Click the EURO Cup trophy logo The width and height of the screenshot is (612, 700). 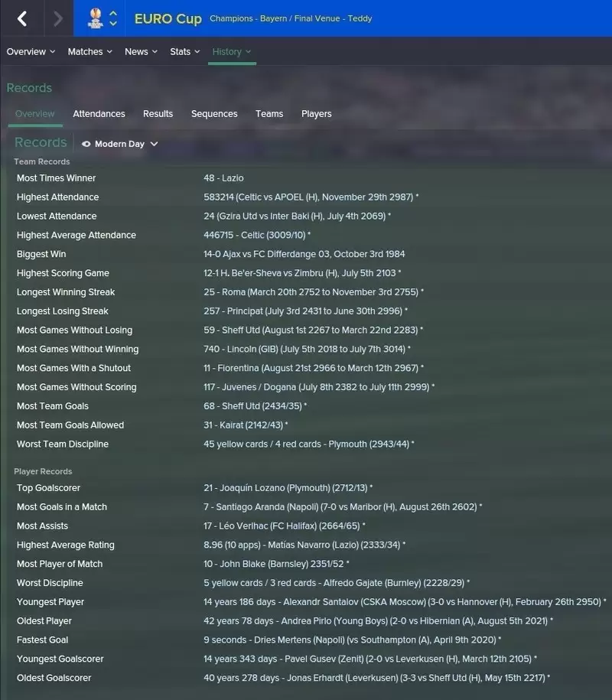pos(96,18)
